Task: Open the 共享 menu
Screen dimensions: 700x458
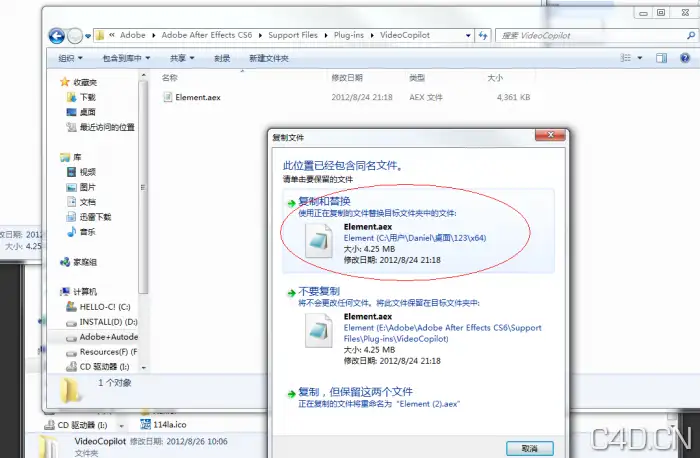Action: coord(182,58)
